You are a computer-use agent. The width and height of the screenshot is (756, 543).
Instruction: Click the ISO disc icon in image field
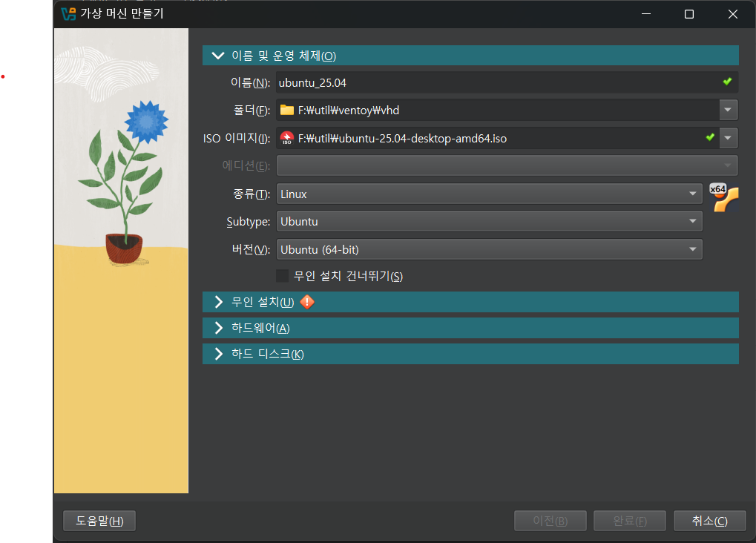(x=287, y=139)
